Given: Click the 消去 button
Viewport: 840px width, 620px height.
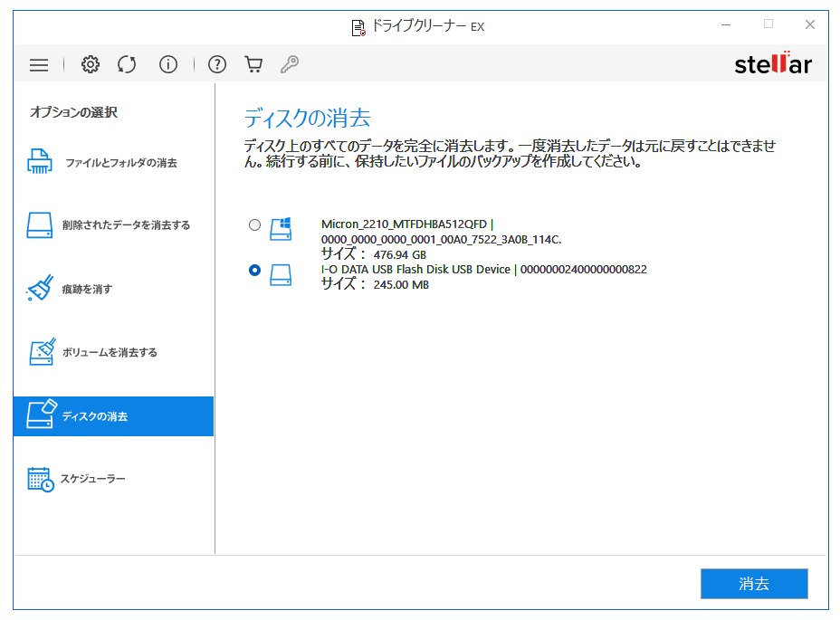Looking at the screenshot, I should (x=754, y=584).
